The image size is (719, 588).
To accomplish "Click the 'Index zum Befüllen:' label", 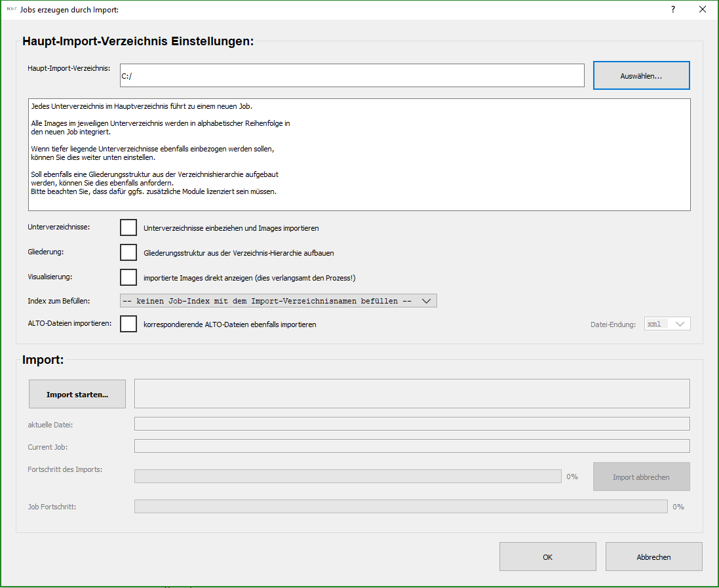I will 59,301.
